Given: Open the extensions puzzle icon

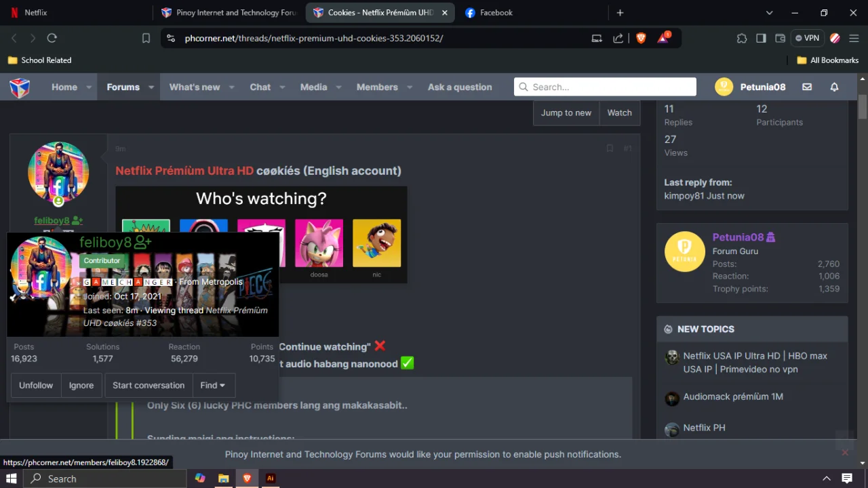Looking at the screenshot, I should click(742, 39).
